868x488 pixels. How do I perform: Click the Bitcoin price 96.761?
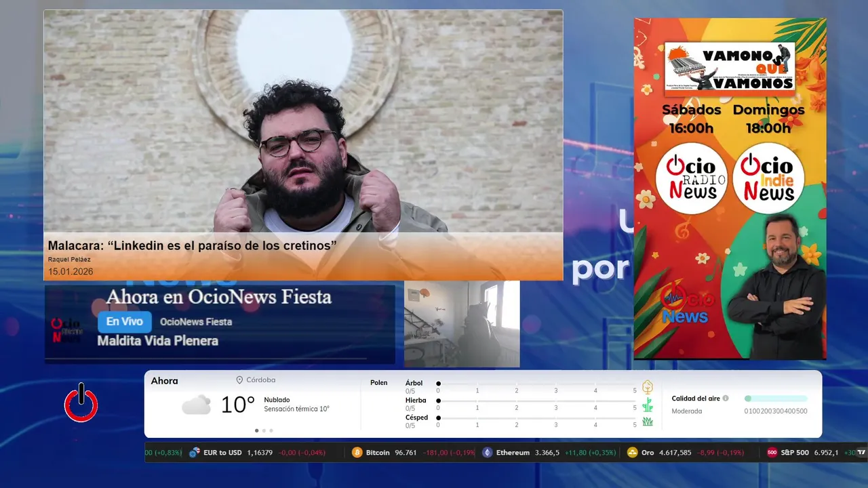[406, 453]
